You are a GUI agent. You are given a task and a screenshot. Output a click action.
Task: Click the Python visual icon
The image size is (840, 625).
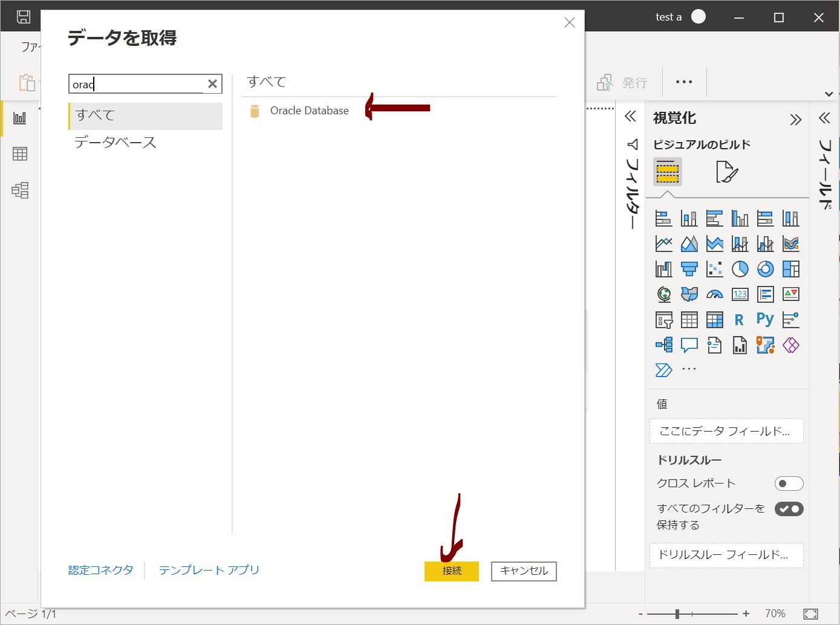(765, 319)
